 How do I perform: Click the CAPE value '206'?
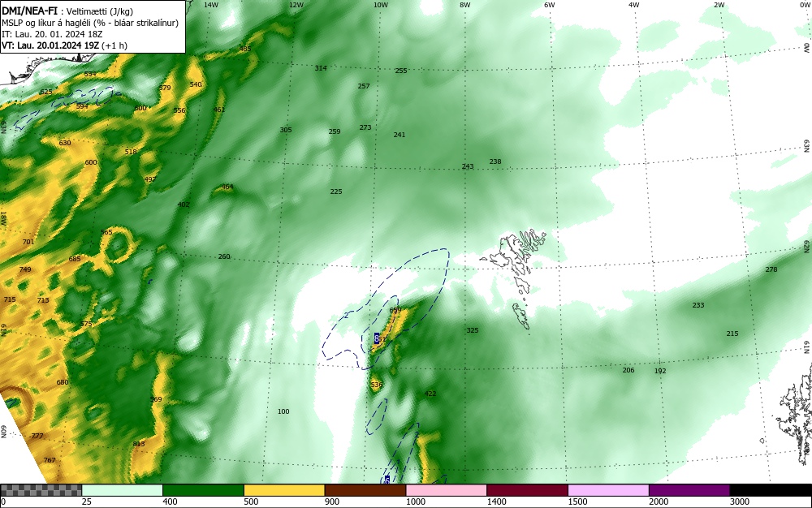point(628,370)
